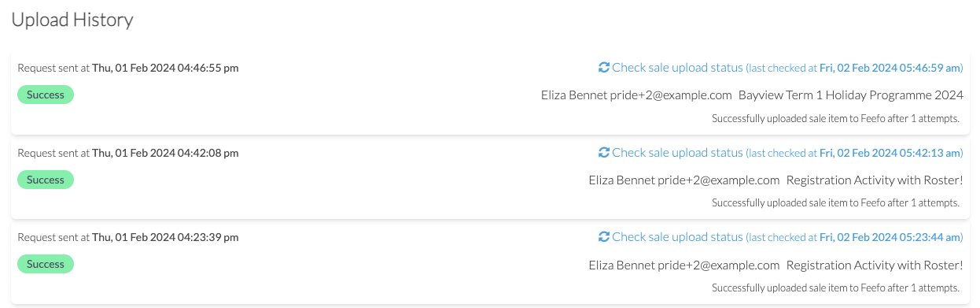This screenshot has height=308, width=980.
Task: Click last checked 05:42:13 am timestamp
Action: 890,153
